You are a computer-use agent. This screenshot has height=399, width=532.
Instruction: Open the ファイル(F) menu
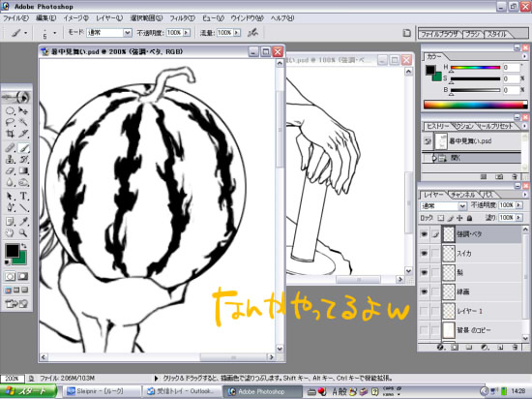click(15, 18)
